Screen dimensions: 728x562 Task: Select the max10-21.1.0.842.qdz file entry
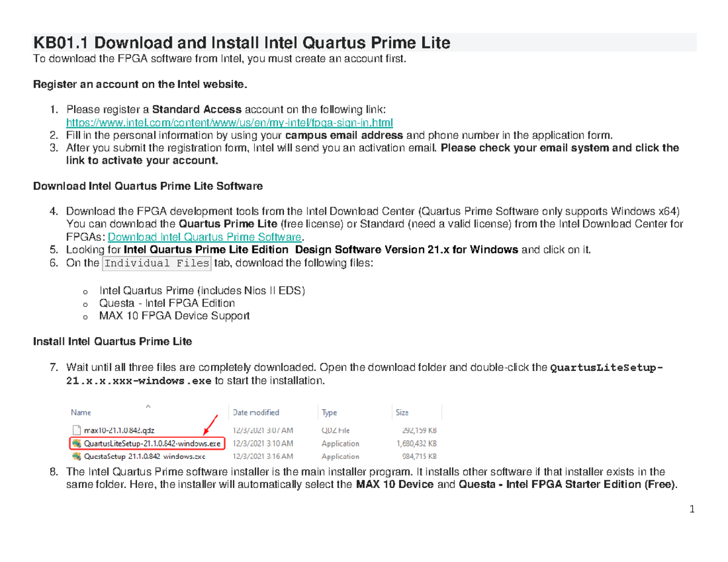point(121,430)
